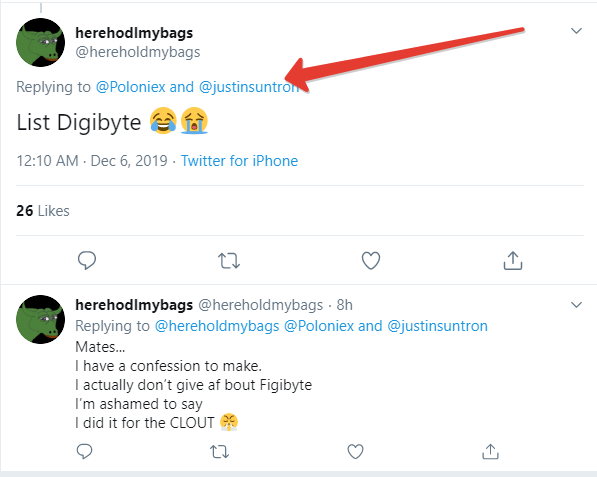Retweet the List Digibyte tweet
The height and width of the screenshot is (477, 597).
point(229,261)
